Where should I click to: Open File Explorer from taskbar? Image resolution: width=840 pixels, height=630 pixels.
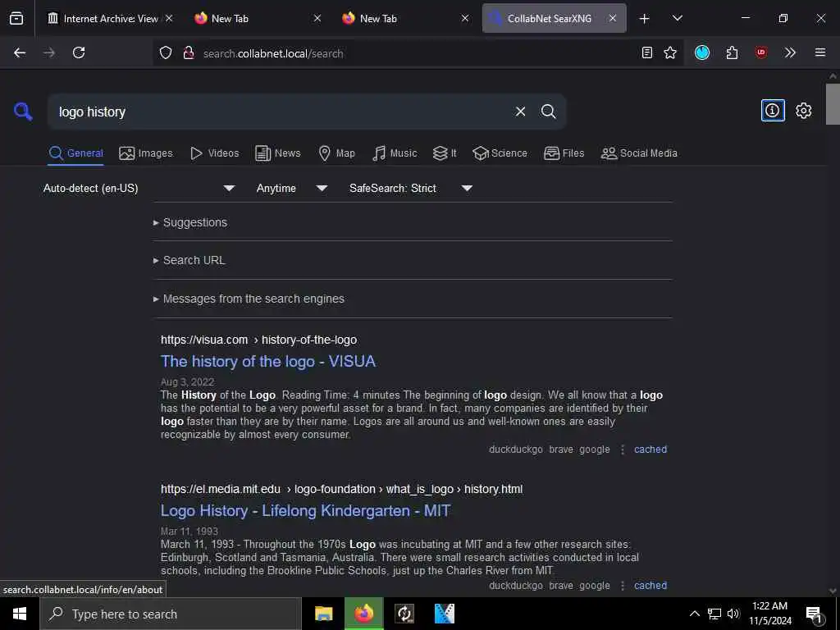(x=323, y=614)
